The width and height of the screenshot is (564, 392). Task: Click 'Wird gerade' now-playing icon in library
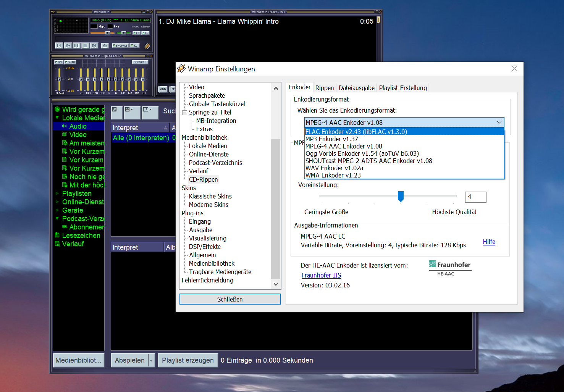pos(57,109)
